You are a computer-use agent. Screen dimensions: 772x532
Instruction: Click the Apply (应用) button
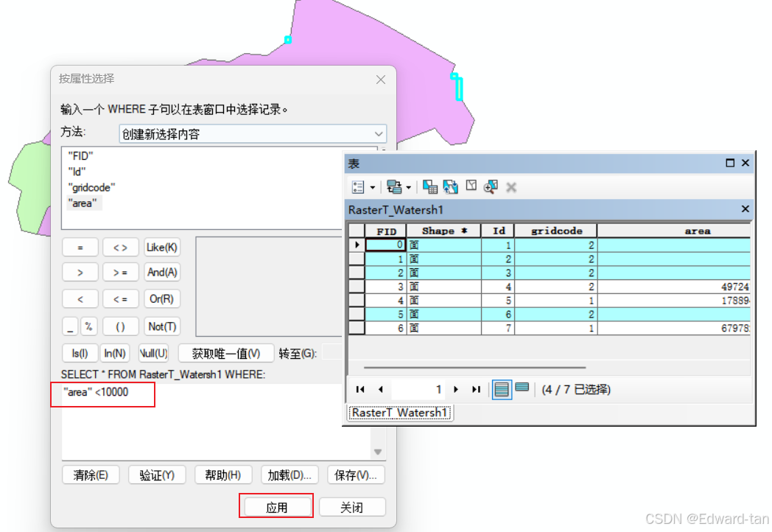coord(277,507)
